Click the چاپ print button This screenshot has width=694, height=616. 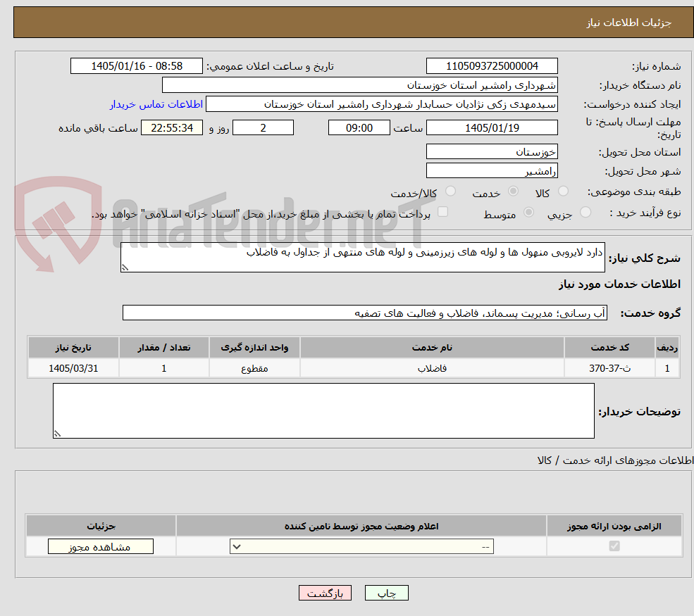coord(386,593)
